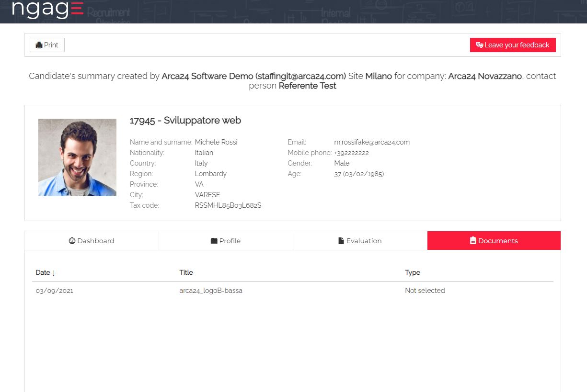This screenshot has width=587, height=392.
Task: Click the Evaluation tab file icon
Action: pyautogui.click(x=341, y=241)
